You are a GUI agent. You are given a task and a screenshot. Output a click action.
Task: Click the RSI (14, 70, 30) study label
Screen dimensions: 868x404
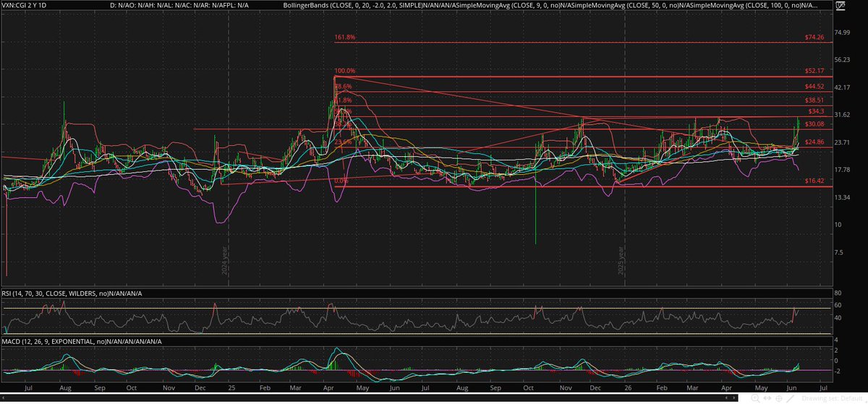[72, 293]
